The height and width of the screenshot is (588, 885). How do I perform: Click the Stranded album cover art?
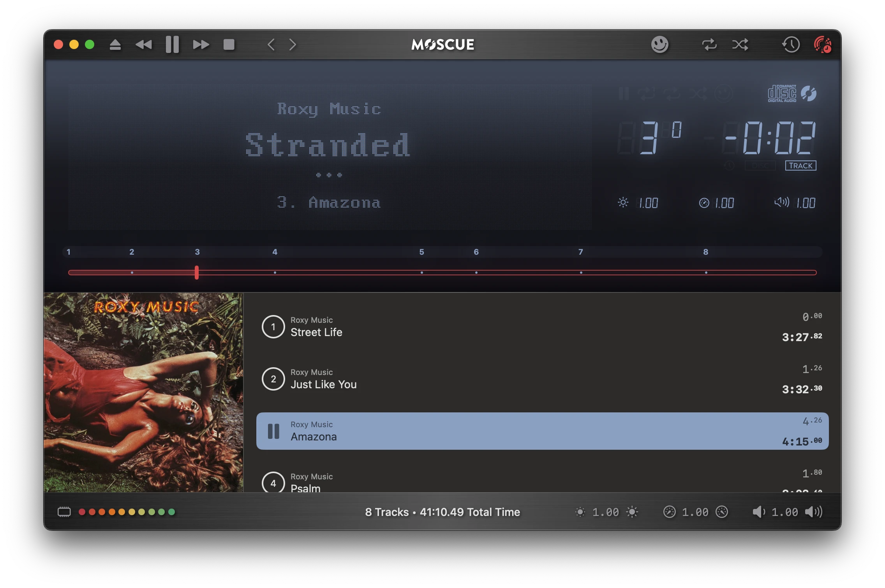[143, 392]
